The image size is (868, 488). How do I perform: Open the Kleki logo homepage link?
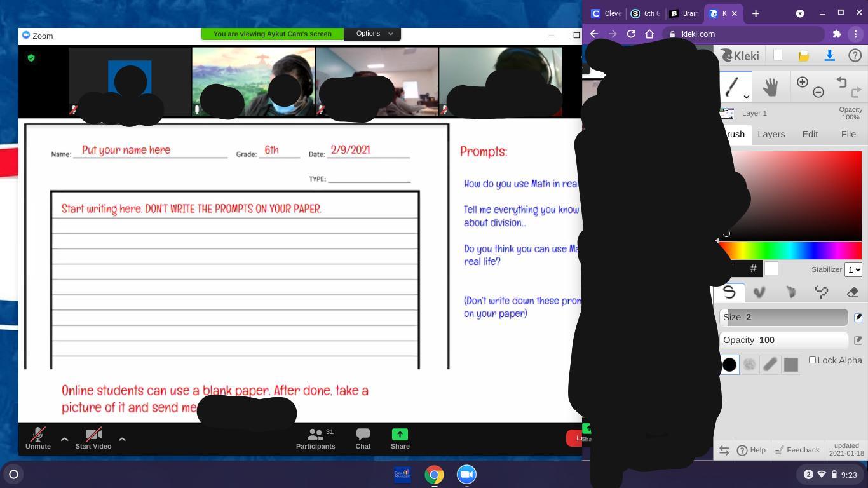[740, 56]
